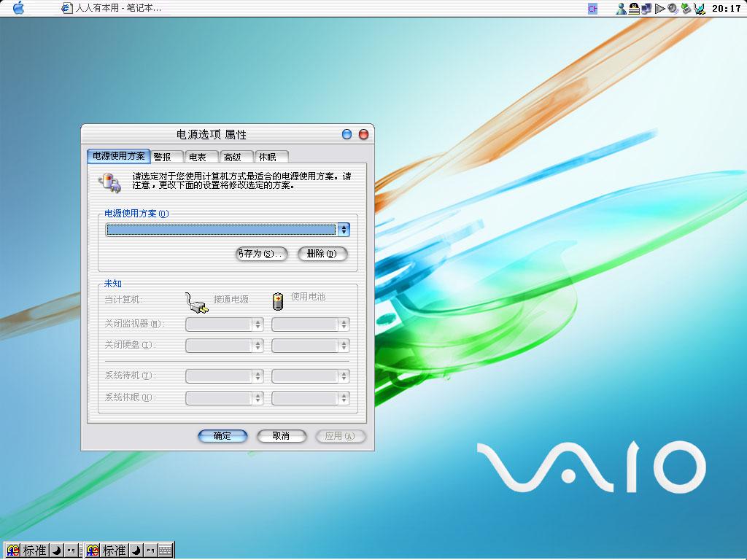The height and width of the screenshot is (560, 747).
Task: Click the 关闭监视器(M): label
Action: coord(134,324)
